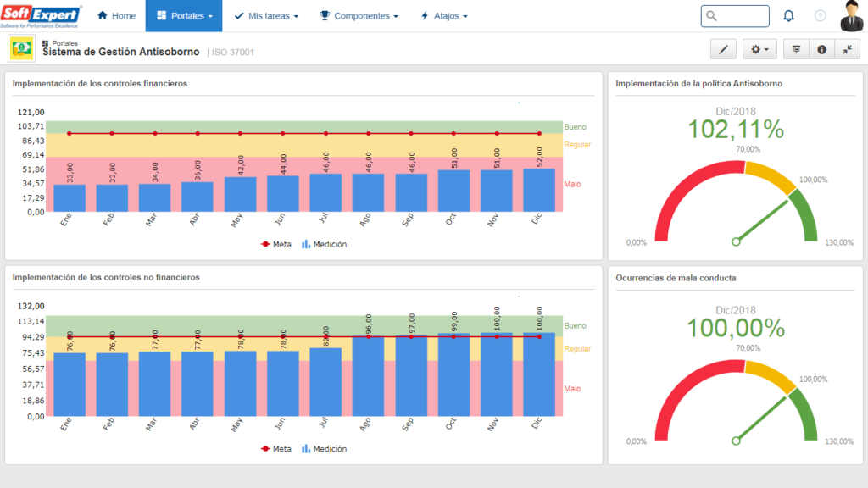The height and width of the screenshot is (488, 868).
Task: Click the help question mark icon
Action: tap(820, 16)
